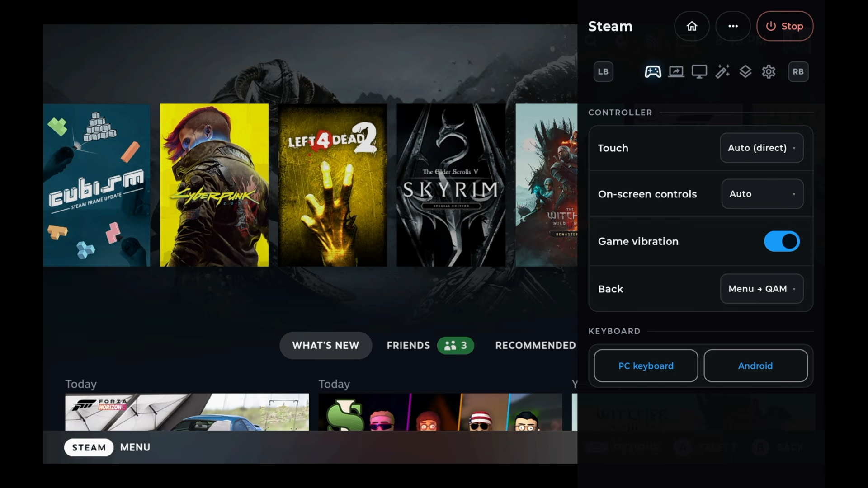This screenshot has height=488, width=868.
Task: Open the streaming laptop-share tab icon
Action: (676, 71)
